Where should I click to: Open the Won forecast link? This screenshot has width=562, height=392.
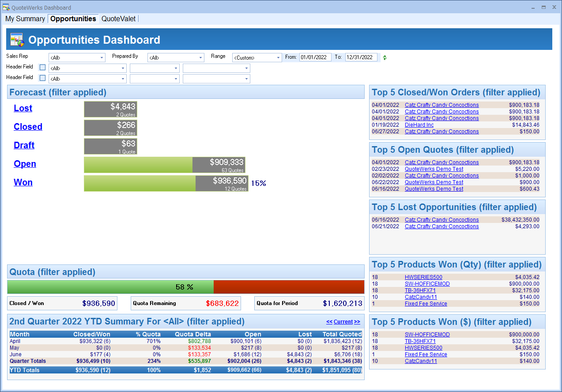(x=23, y=182)
